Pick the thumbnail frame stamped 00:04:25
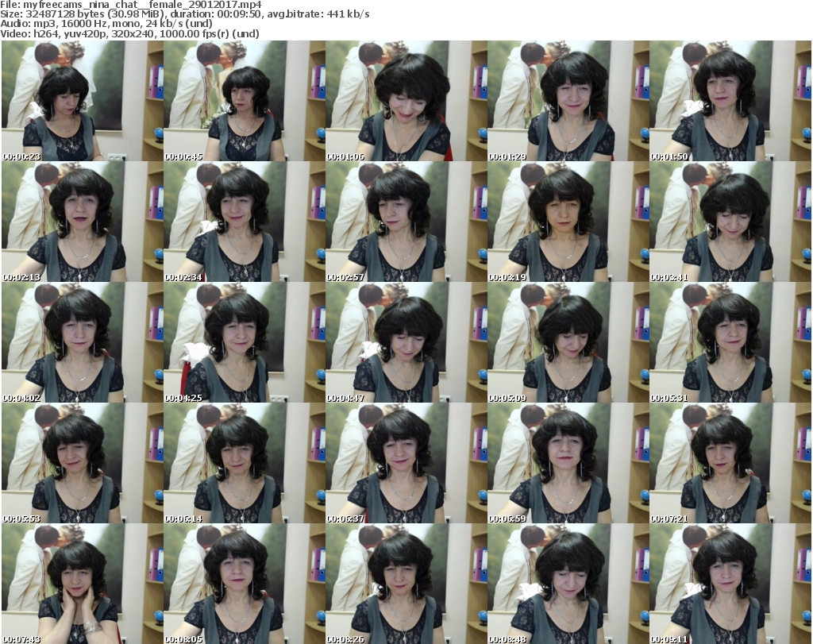 (245, 342)
